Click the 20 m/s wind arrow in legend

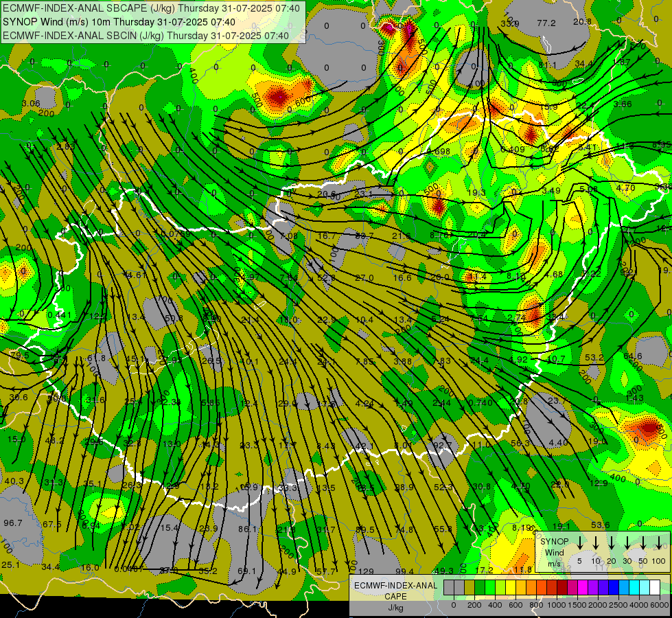coord(612,543)
